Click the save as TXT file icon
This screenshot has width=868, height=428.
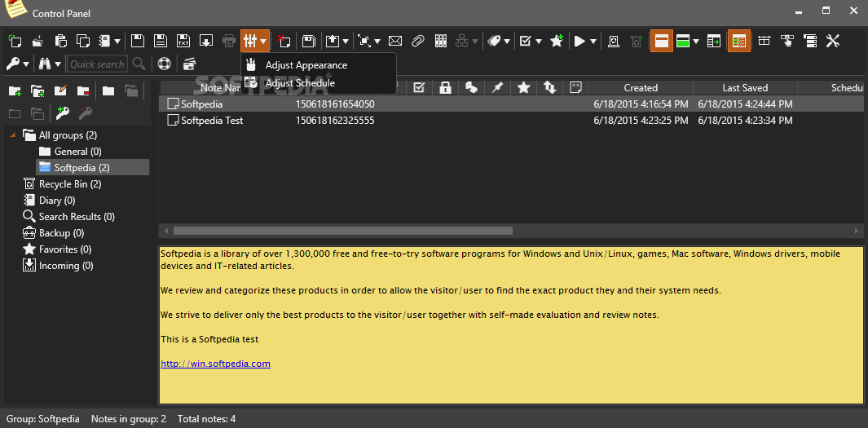183,41
